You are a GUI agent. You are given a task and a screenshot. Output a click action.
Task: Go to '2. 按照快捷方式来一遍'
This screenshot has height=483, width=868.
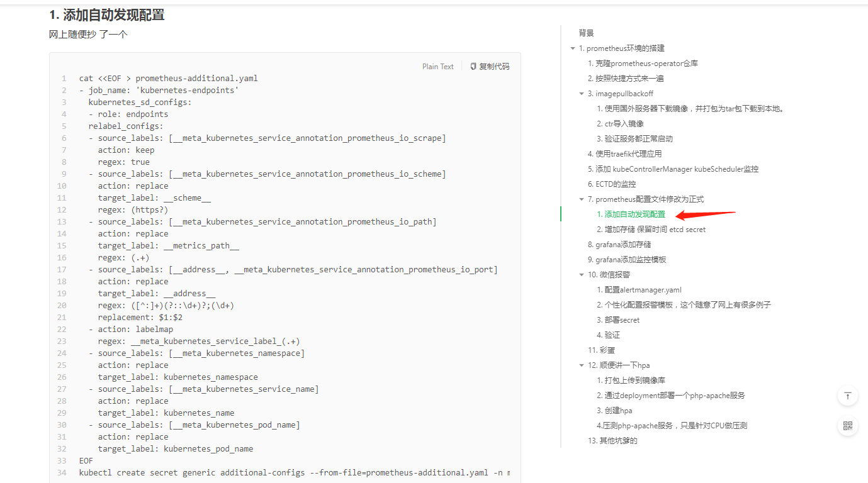pos(626,79)
